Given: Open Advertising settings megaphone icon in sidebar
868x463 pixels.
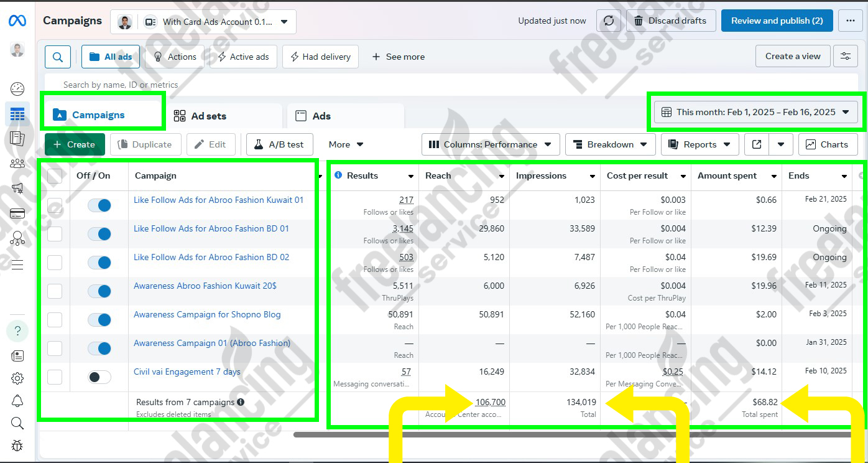Looking at the screenshot, I should click(17, 188).
